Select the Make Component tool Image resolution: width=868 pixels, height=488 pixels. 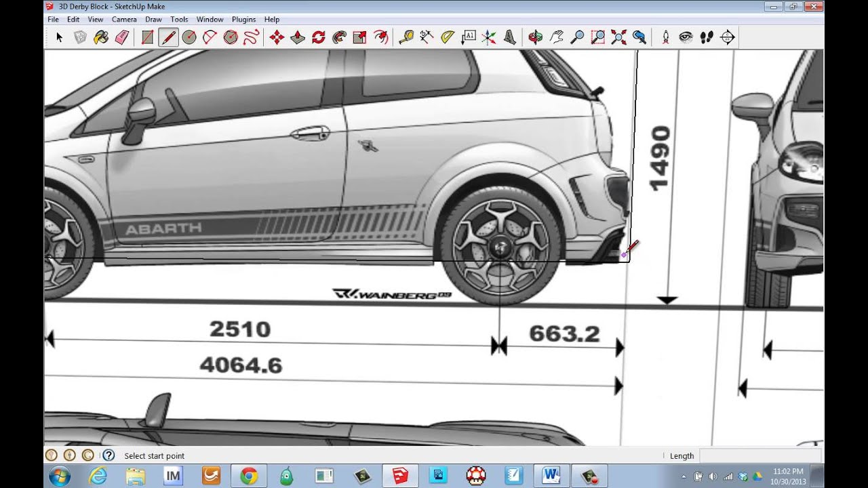click(x=80, y=37)
